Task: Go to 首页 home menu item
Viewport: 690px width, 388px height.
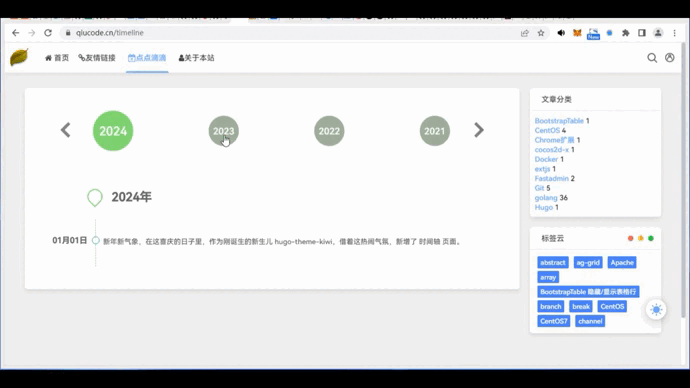Action: pos(57,58)
